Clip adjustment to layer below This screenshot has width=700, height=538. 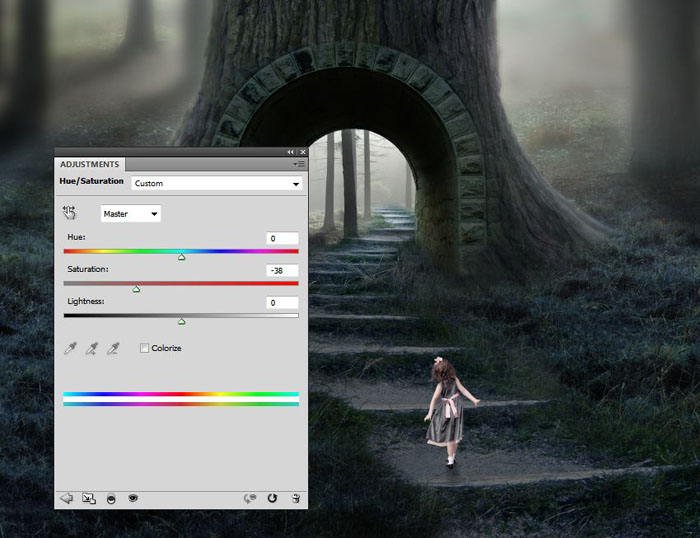[x=110, y=497]
